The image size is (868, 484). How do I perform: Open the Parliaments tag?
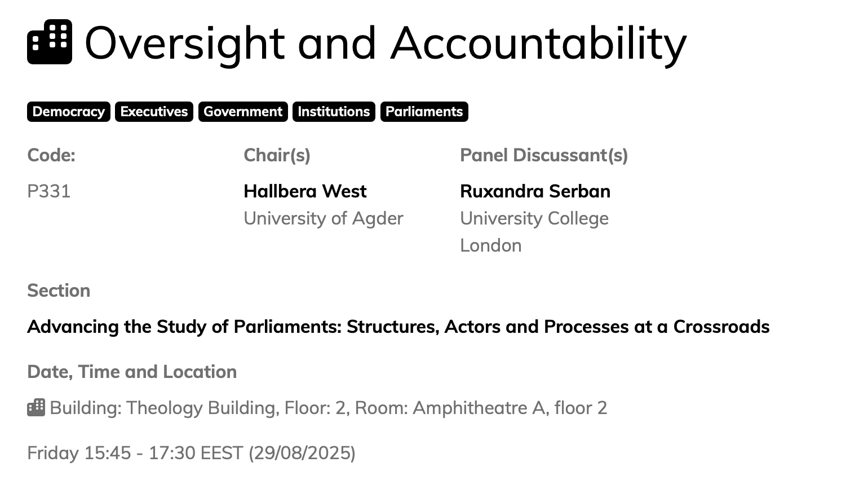coord(424,112)
